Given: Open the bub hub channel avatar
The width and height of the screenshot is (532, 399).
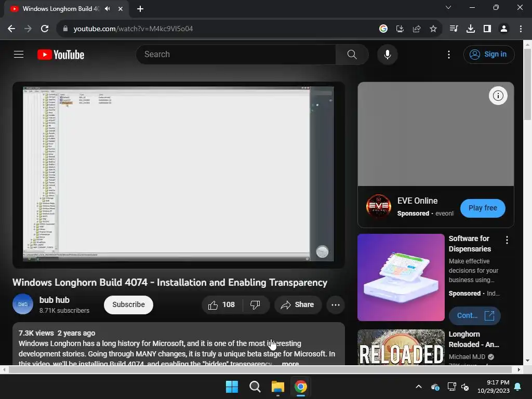Looking at the screenshot, I should pos(23,304).
